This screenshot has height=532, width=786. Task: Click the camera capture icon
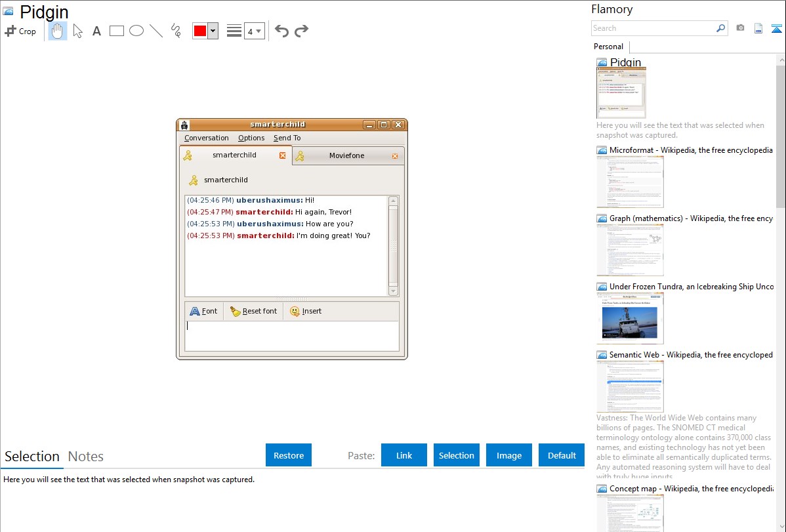(740, 28)
